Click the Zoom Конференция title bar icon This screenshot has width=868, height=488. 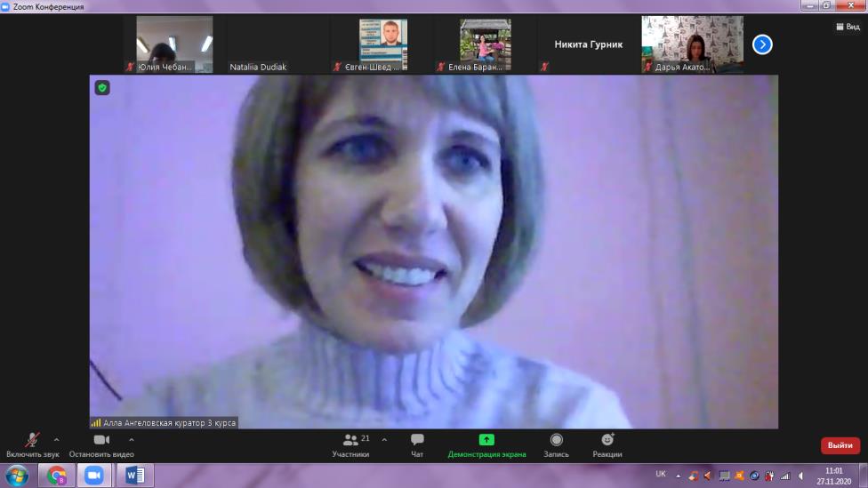[x=5, y=6]
